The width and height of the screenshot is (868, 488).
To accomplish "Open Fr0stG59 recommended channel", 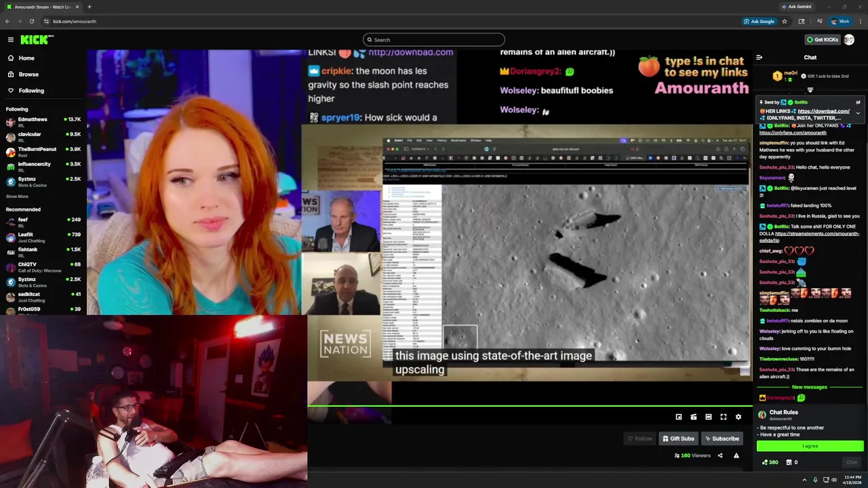I will (43, 310).
